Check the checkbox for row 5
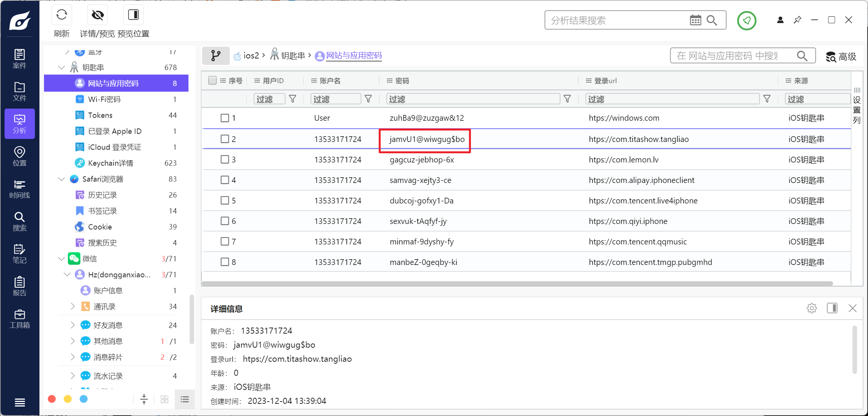This screenshot has height=416, width=868. click(225, 200)
